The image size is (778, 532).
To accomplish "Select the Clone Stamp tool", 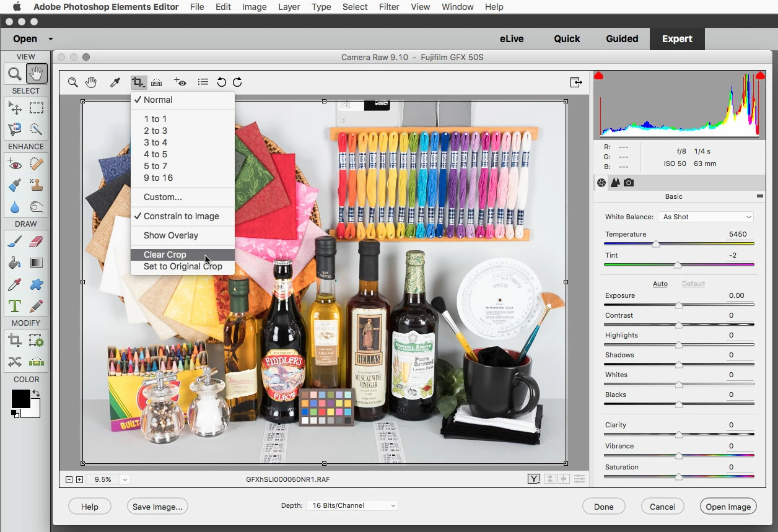I will point(37,185).
